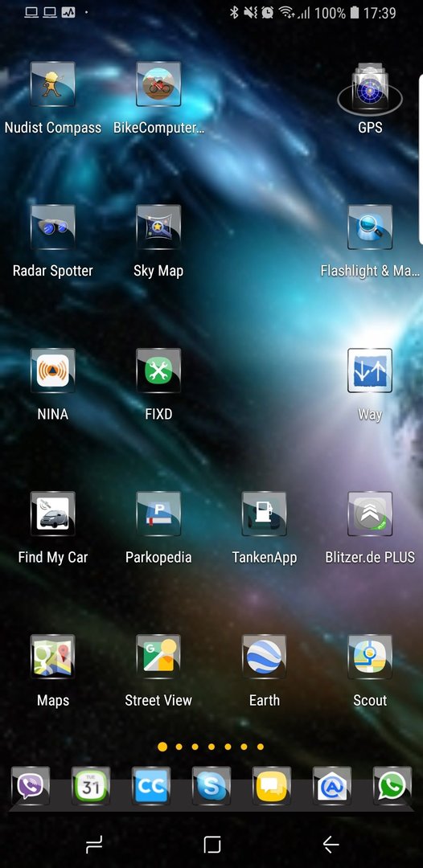This screenshot has height=868, width=423.
Task: Open Skype from the dock
Action: (211, 786)
